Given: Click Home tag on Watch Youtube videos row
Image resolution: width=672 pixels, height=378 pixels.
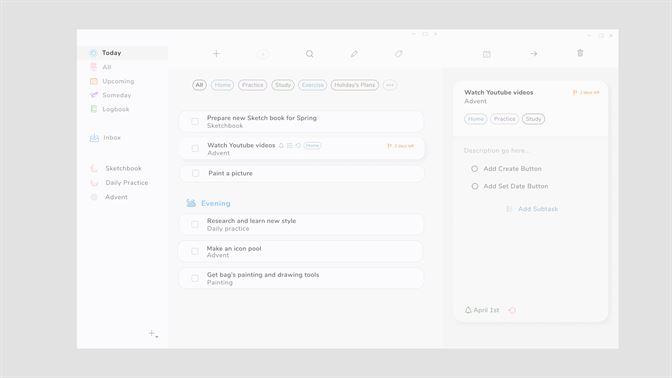Looking at the screenshot, I should [x=312, y=146].
